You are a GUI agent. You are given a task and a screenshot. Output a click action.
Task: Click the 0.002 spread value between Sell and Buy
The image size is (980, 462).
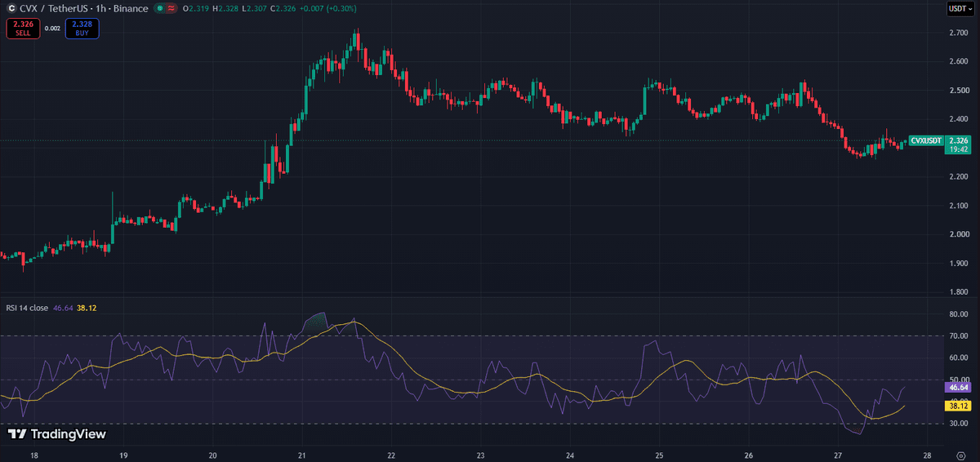click(51, 29)
